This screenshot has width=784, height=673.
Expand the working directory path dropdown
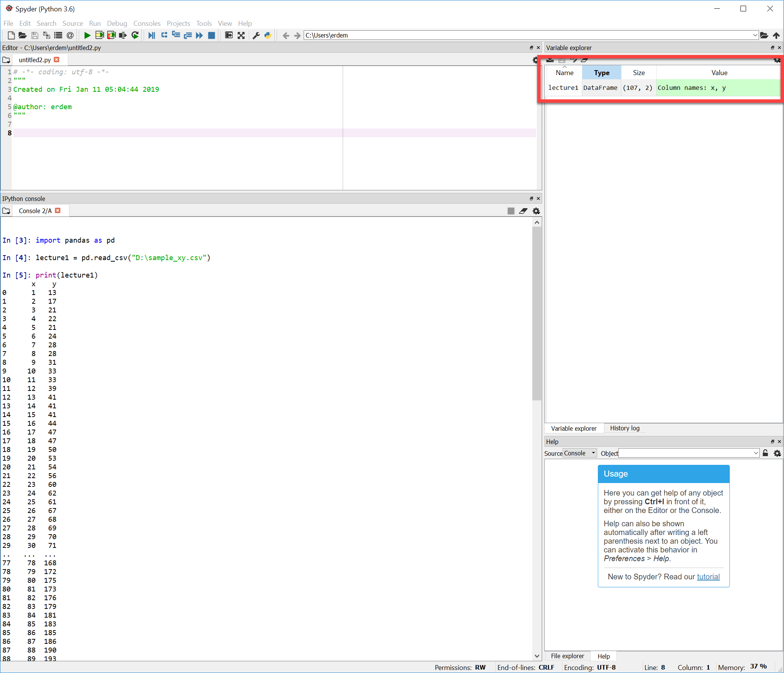click(x=755, y=35)
